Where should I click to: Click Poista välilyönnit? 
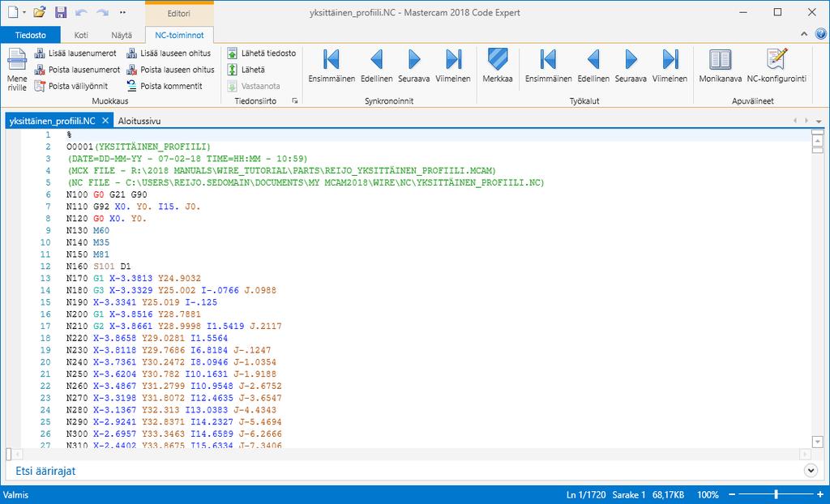(x=71, y=86)
